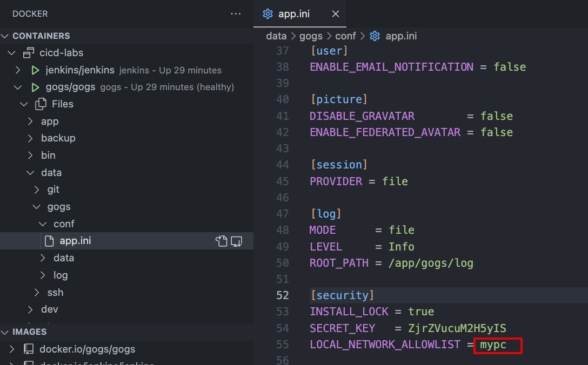Screen dimensions: 588x365
Task: Click the [user] section header
Action: (x=329, y=51)
